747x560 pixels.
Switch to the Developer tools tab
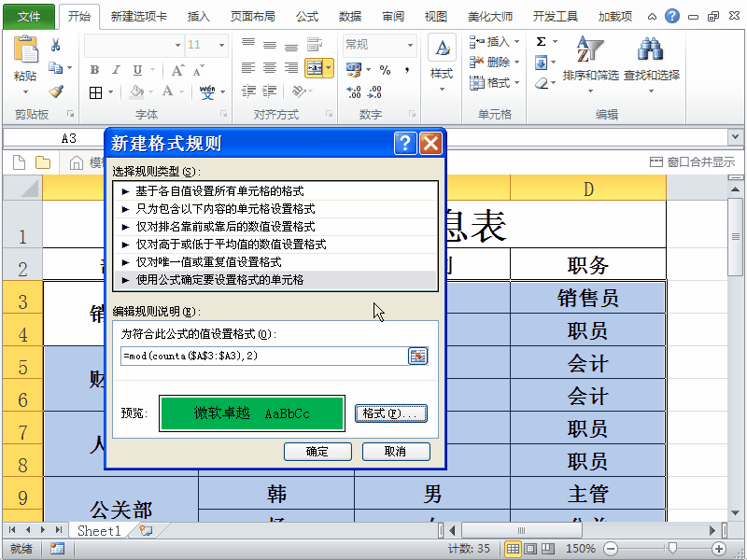pos(555,17)
